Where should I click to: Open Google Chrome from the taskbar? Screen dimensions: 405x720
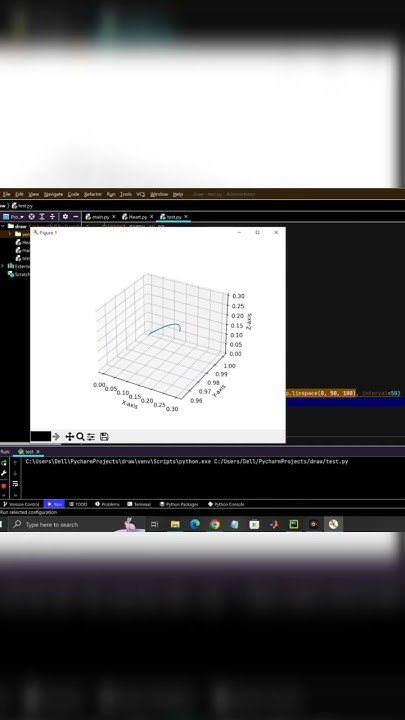click(214, 524)
